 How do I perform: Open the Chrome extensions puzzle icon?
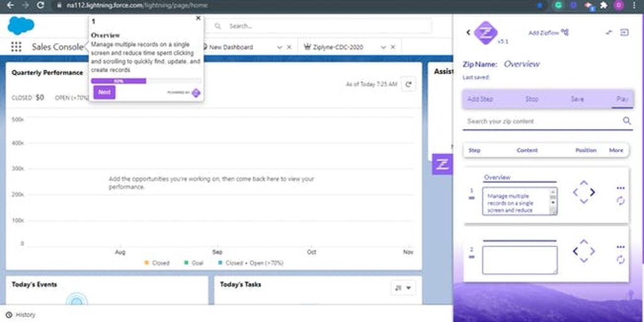click(x=603, y=5)
